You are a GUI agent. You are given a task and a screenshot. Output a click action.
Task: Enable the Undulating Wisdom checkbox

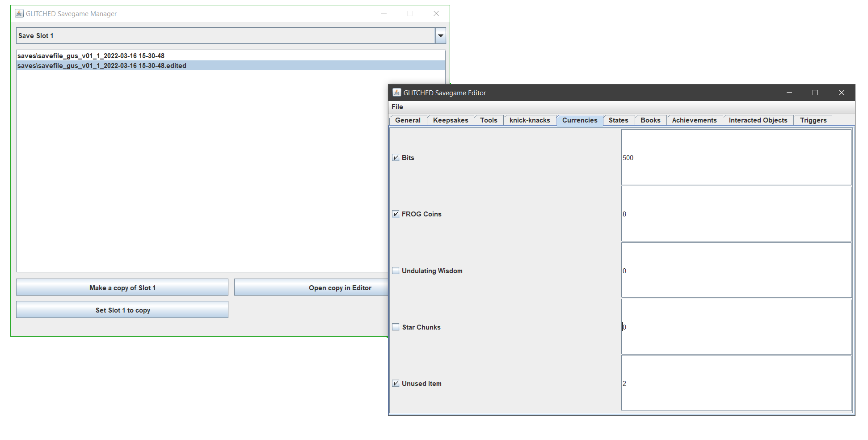pos(395,270)
